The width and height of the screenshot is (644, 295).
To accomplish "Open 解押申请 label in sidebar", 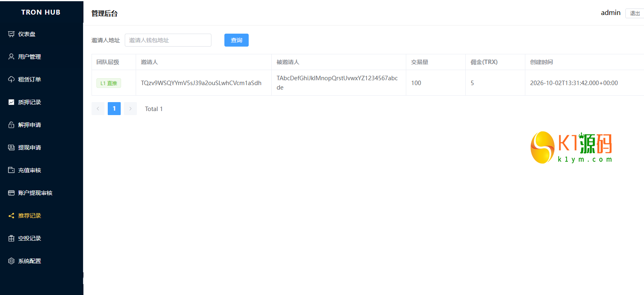I will tap(30, 125).
